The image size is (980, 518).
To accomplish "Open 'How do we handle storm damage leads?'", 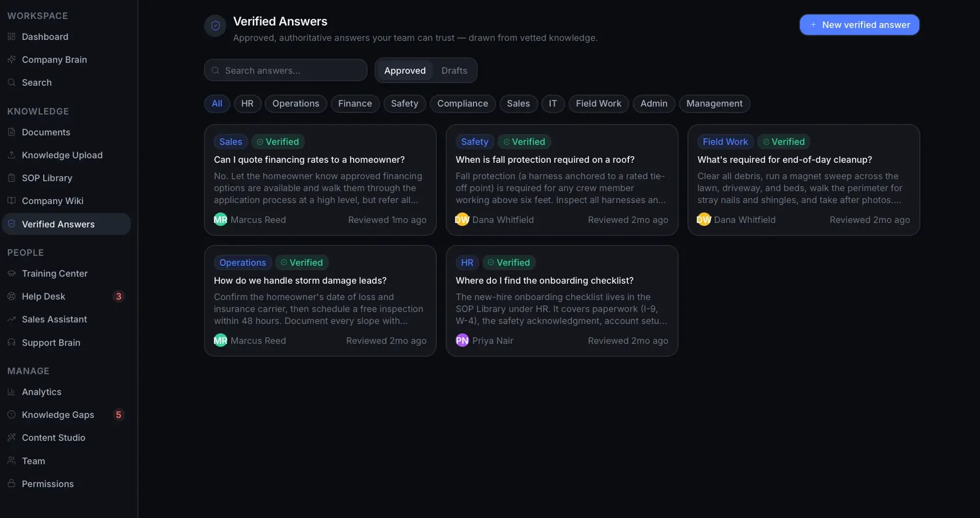I will pyautogui.click(x=320, y=301).
